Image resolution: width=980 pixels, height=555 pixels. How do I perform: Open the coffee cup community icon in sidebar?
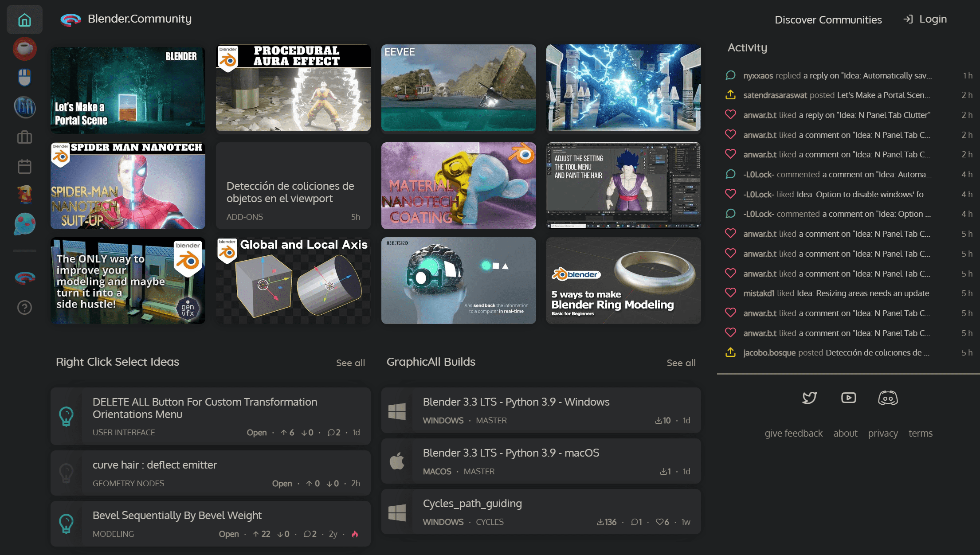click(24, 49)
